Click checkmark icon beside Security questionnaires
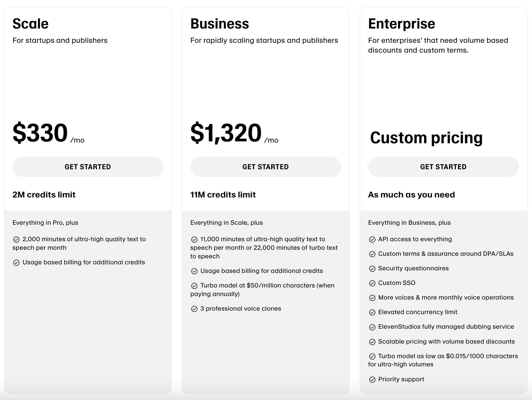 coord(372,269)
